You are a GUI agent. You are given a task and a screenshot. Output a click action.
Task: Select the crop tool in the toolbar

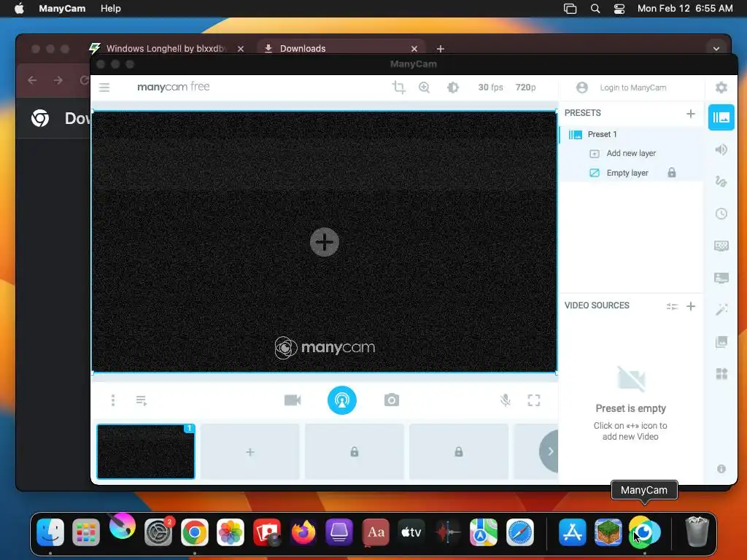399,87
